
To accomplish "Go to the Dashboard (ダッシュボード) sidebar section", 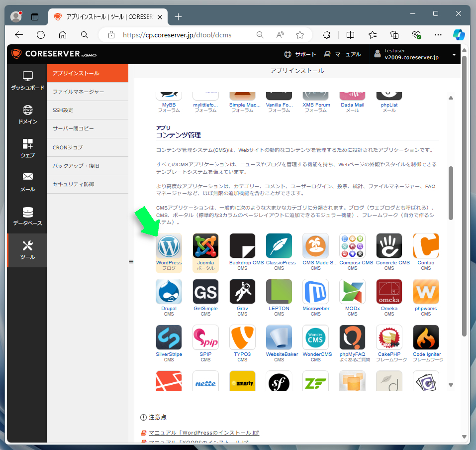I will [27, 81].
